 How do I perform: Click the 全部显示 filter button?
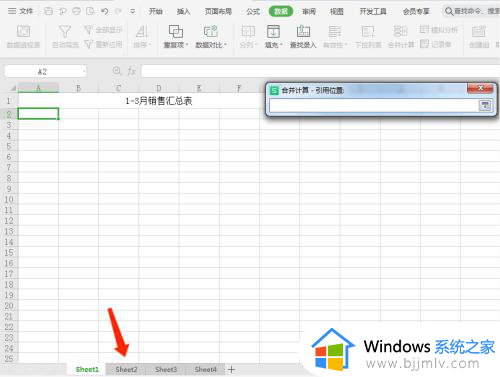(x=103, y=30)
